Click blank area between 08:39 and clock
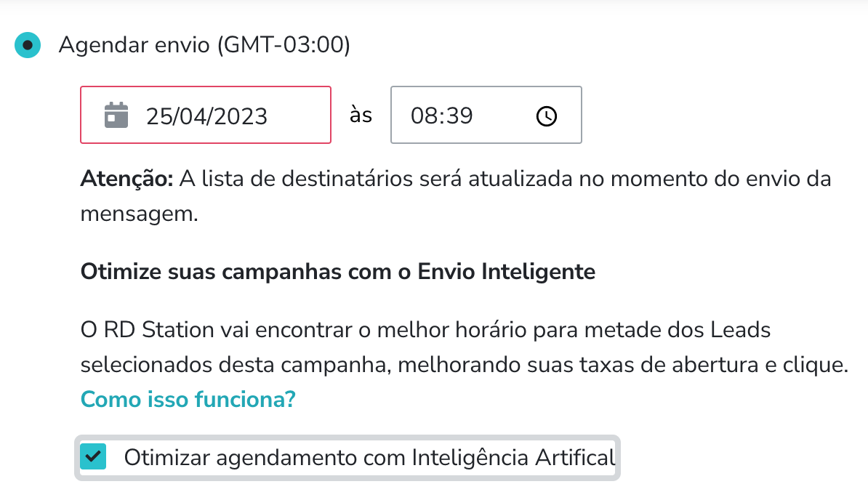The image size is (868, 500). pos(504,116)
